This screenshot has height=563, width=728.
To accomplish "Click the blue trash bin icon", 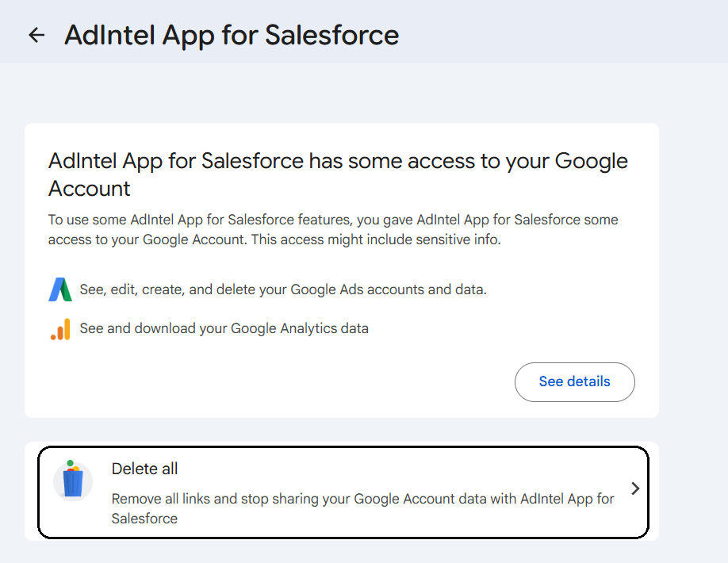I will [73, 481].
